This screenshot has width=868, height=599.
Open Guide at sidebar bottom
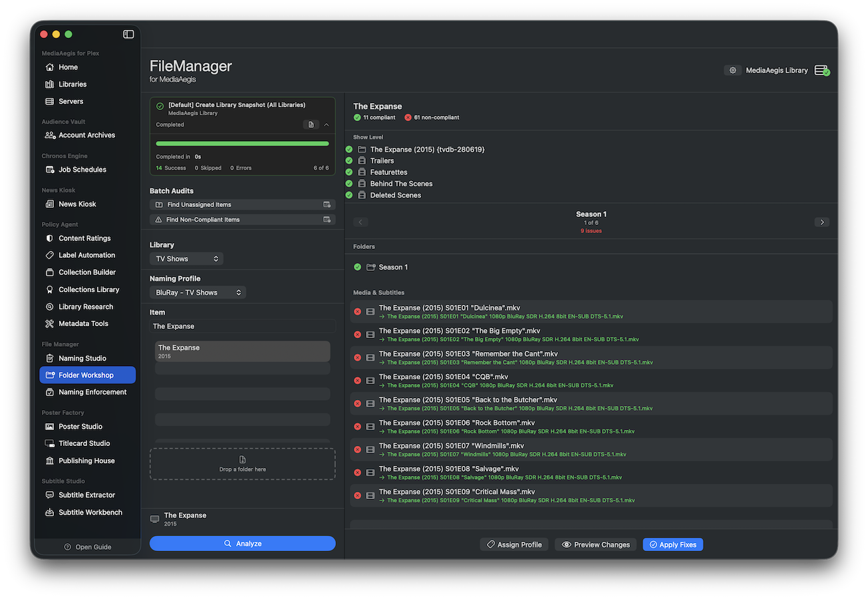[88, 547]
